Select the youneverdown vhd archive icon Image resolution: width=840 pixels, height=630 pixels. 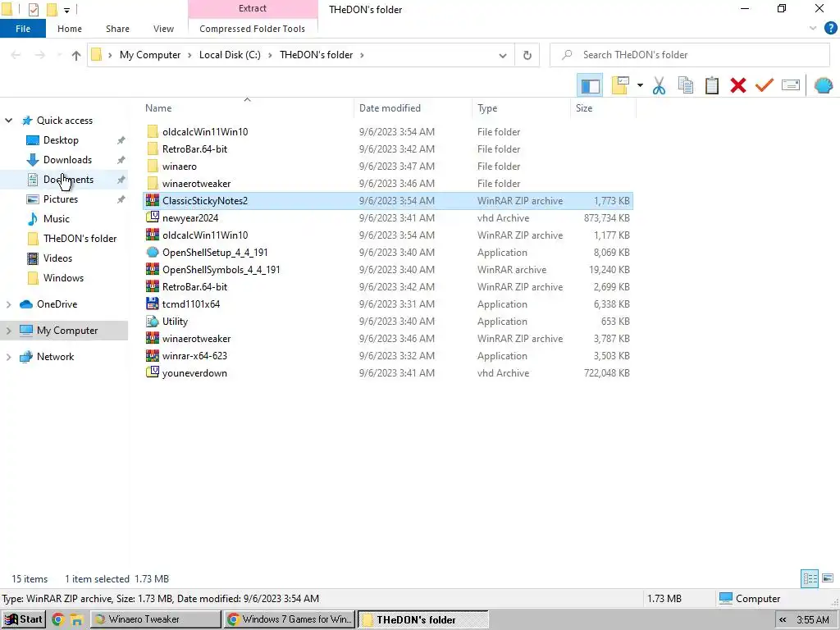(153, 372)
